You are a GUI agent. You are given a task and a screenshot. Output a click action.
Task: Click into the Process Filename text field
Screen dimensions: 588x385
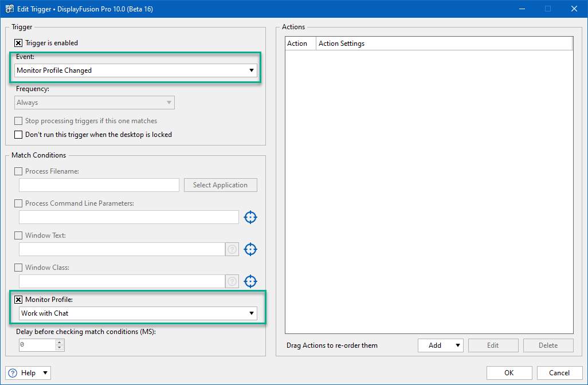point(99,185)
